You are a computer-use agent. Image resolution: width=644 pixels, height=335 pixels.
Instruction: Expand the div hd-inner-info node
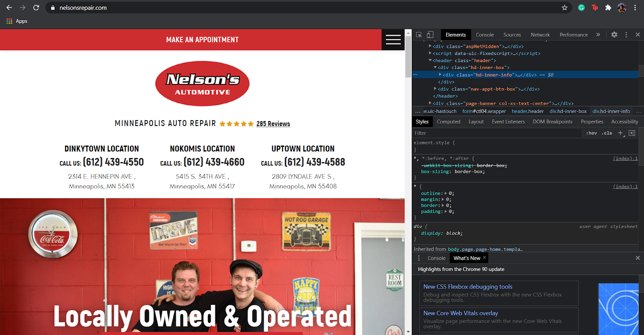tap(440, 74)
